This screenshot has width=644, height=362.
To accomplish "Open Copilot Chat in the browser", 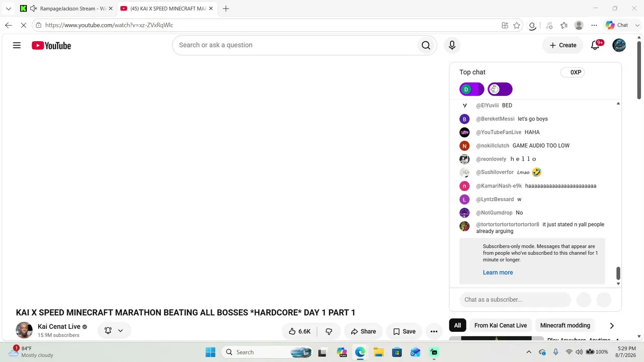I will 617,25.
